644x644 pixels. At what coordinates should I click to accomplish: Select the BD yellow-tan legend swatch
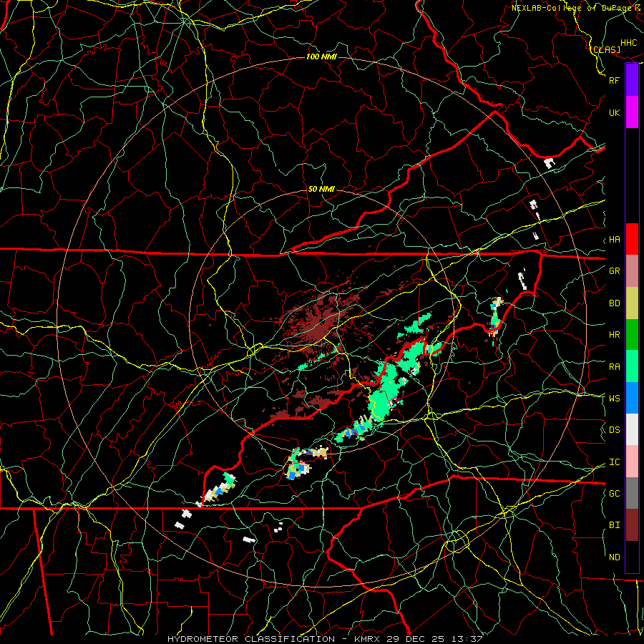click(x=632, y=303)
